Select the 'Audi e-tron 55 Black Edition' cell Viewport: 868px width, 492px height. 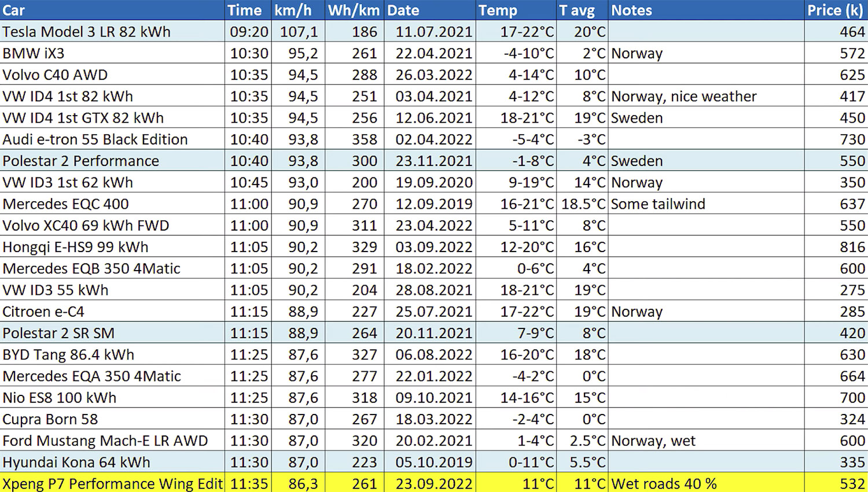click(x=112, y=139)
